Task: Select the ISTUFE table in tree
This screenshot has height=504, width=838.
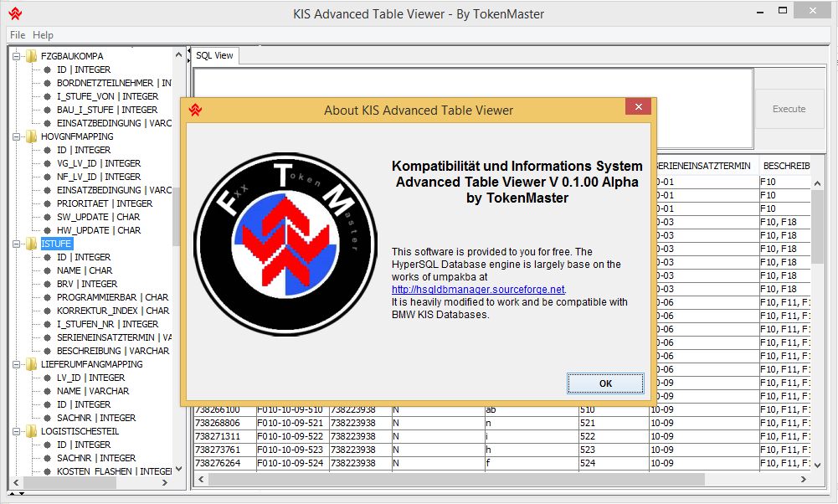Action: pos(56,244)
